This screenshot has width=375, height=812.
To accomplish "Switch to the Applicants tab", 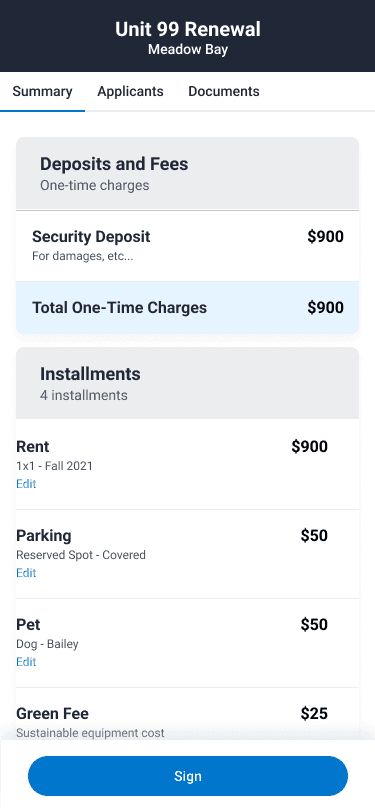I will point(130,91).
